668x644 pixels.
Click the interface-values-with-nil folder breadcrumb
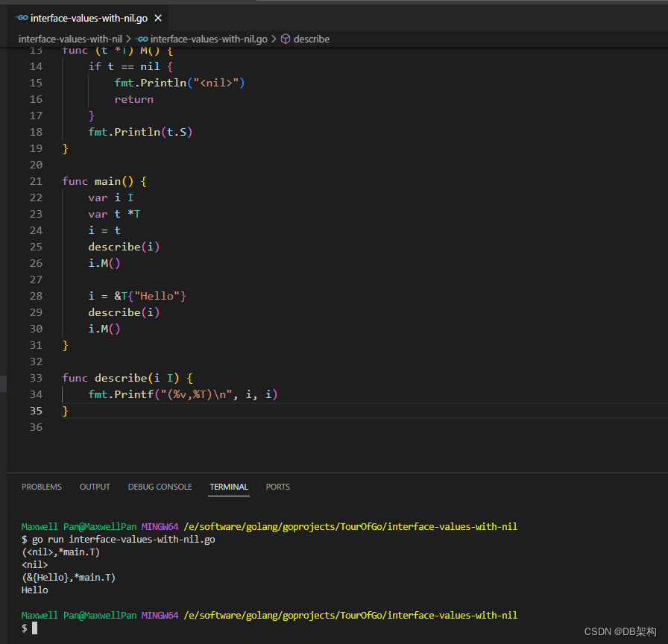(70, 39)
